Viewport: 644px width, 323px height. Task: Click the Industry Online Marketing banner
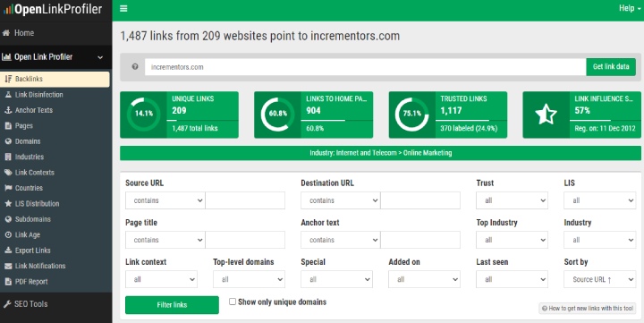click(380, 153)
